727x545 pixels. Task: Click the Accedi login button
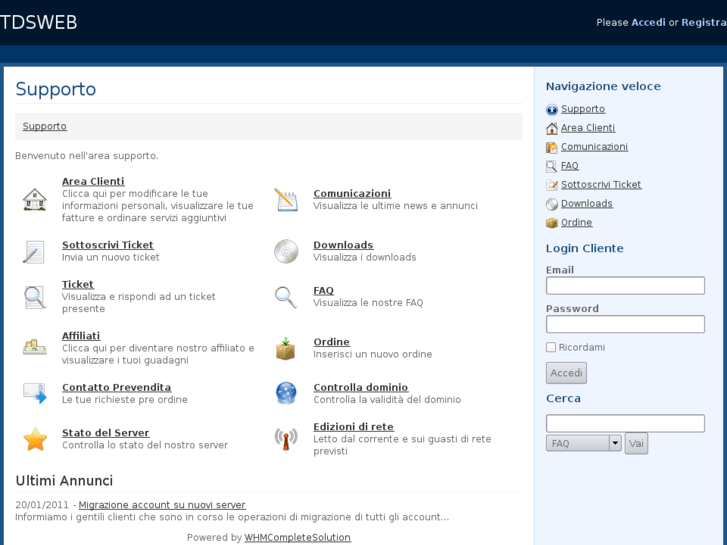coord(566,373)
